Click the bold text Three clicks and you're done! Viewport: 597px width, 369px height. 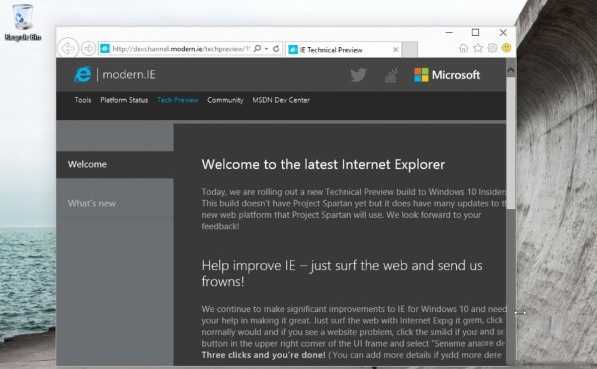[263, 355]
